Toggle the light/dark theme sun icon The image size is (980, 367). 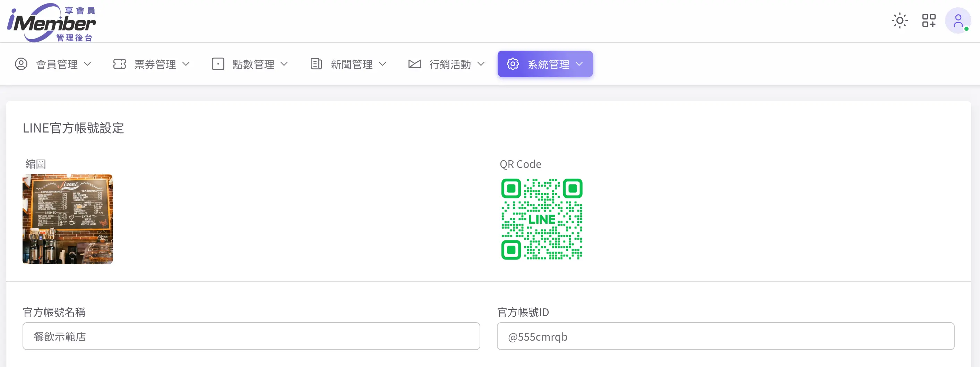tap(899, 20)
